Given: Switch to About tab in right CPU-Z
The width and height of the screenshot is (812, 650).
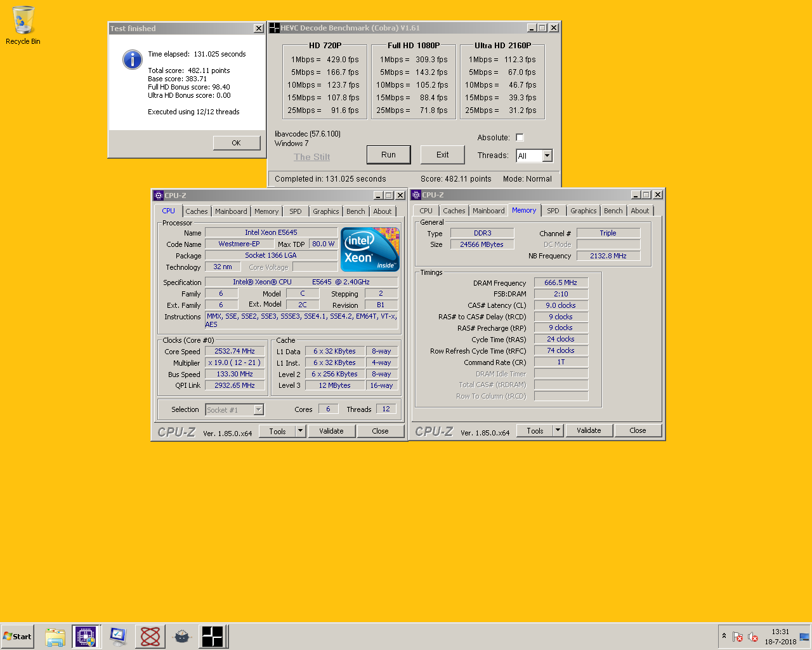Looking at the screenshot, I should click(x=640, y=211).
